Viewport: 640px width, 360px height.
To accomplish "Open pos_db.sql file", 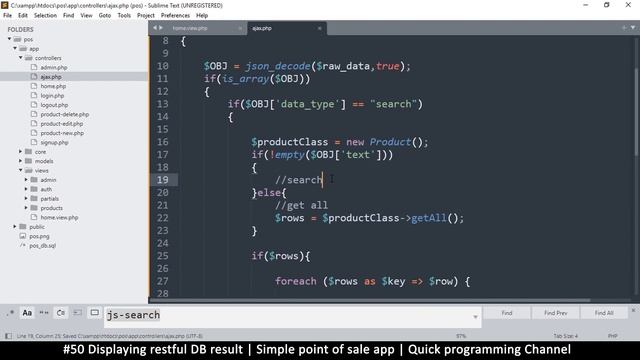I will point(42,246).
